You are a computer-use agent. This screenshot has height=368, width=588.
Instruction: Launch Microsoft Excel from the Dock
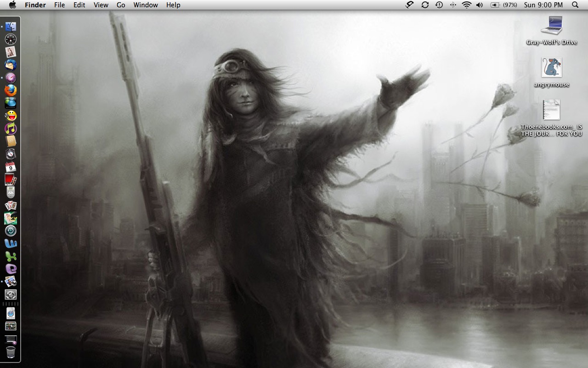(11, 256)
